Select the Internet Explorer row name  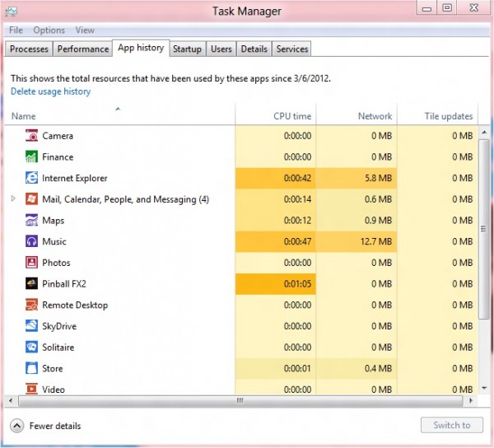75,178
